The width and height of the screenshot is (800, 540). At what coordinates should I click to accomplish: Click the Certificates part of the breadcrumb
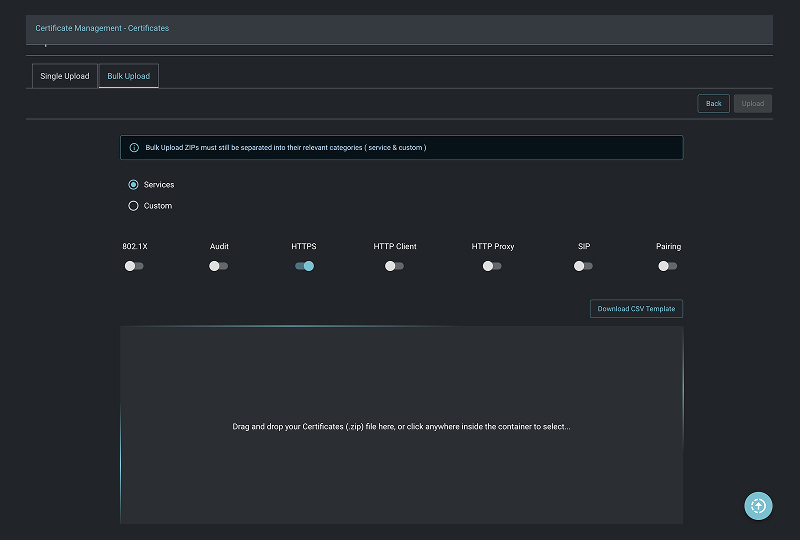148,28
